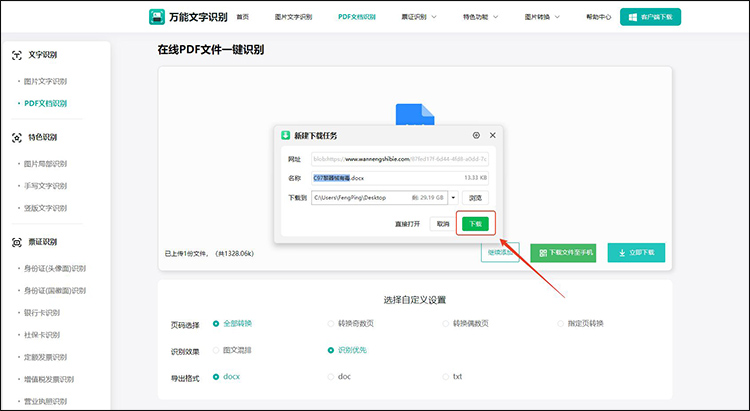Click the blue PDF file icon
The height and width of the screenshot is (411, 750).
click(415, 115)
